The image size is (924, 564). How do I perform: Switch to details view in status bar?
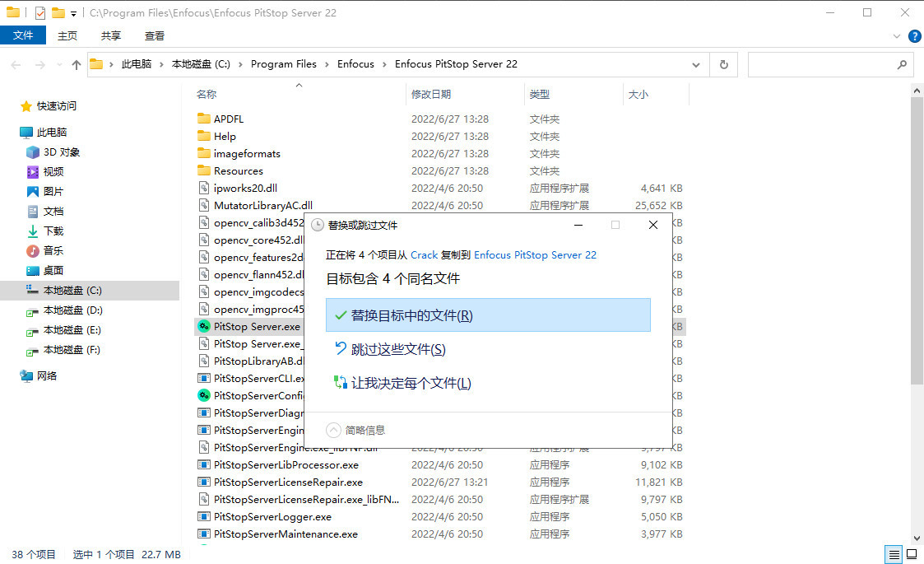tap(894, 555)
